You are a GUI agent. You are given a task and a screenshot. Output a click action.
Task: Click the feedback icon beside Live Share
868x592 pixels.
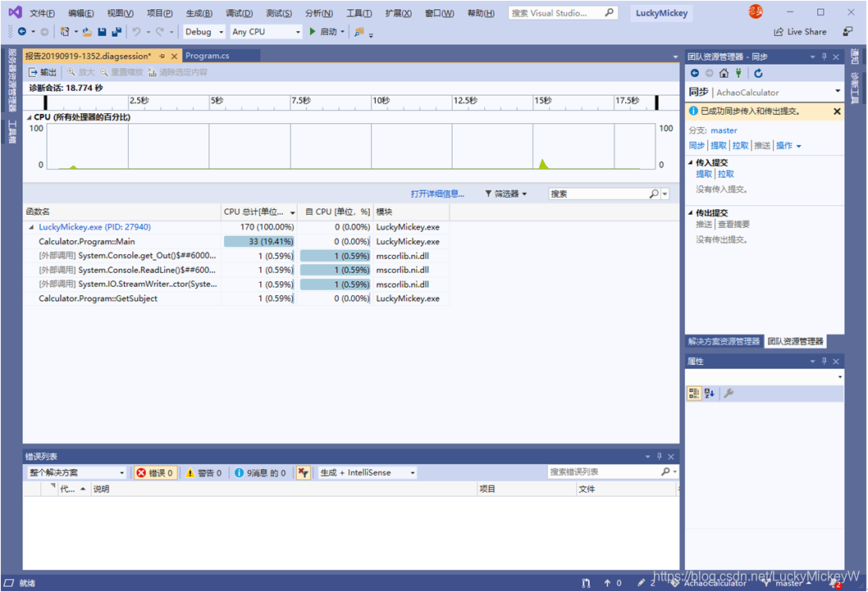point(847,31)
